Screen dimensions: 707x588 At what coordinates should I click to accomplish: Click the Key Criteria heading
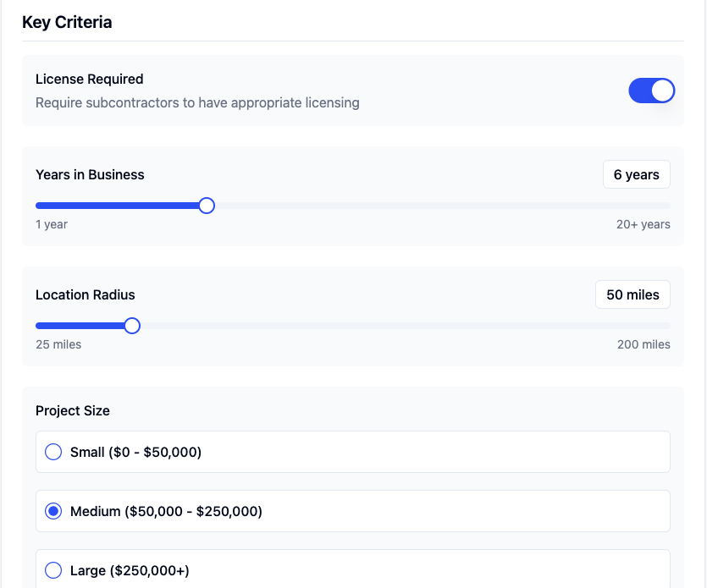[x=67, y=22]
